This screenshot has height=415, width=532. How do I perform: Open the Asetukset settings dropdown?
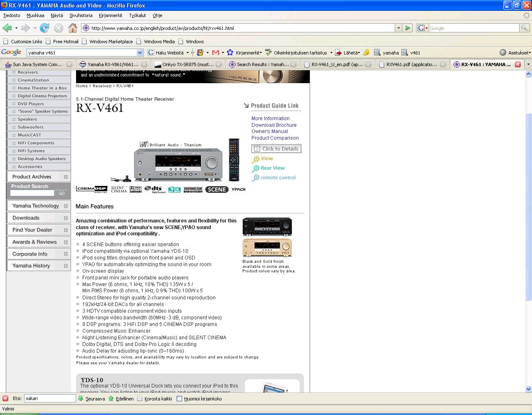point(515,52)
